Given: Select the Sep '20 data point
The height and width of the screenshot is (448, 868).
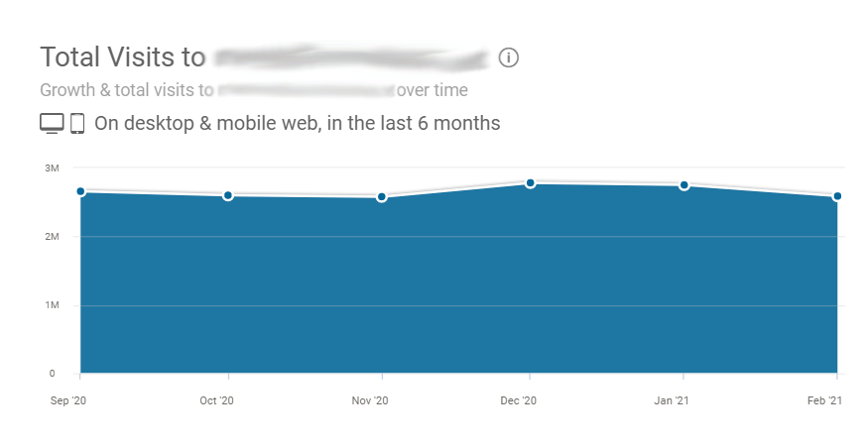Looking at the screenshot, I should 80,191.
